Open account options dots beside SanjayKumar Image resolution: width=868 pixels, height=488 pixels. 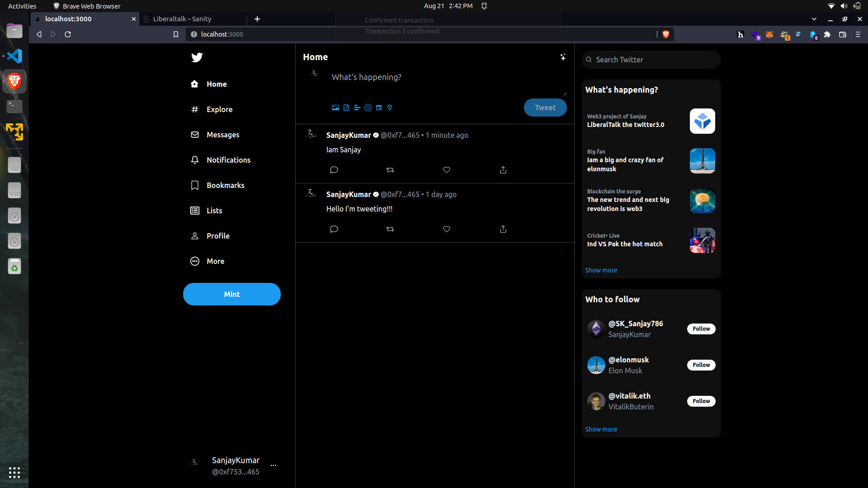tap(273, 465)
